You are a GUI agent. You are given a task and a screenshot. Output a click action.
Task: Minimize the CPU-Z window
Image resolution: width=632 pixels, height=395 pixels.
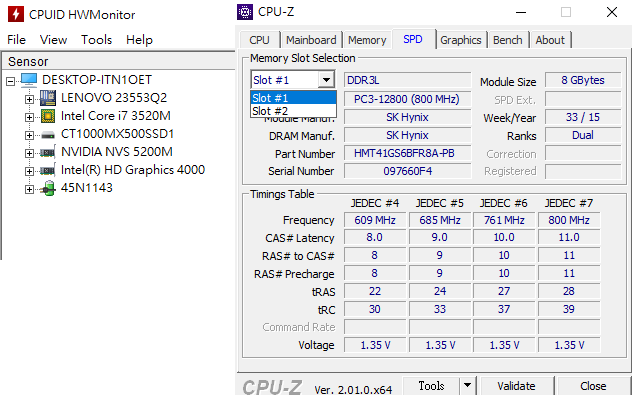point(521,12)
